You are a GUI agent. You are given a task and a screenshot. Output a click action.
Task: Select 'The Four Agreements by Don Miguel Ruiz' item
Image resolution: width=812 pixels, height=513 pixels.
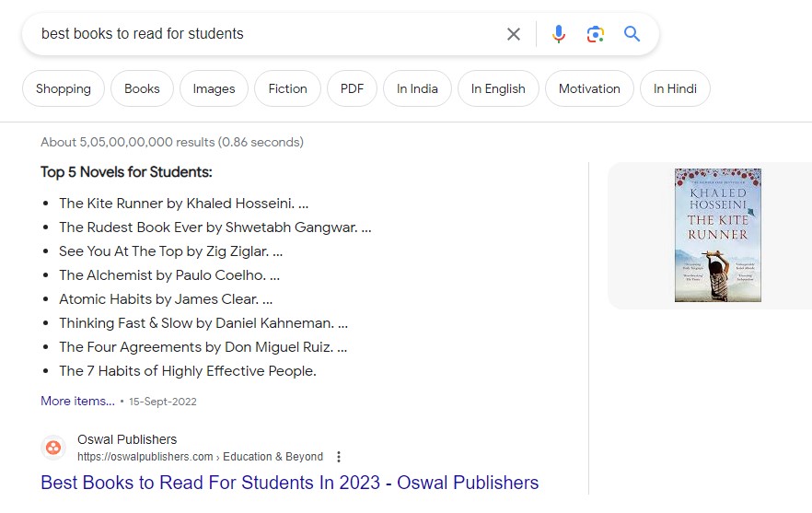(203, 346)
